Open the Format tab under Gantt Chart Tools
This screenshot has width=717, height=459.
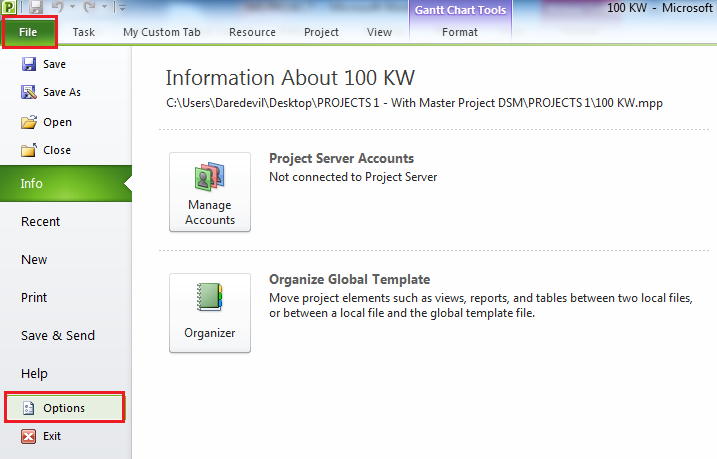click(x=460, y=32)
